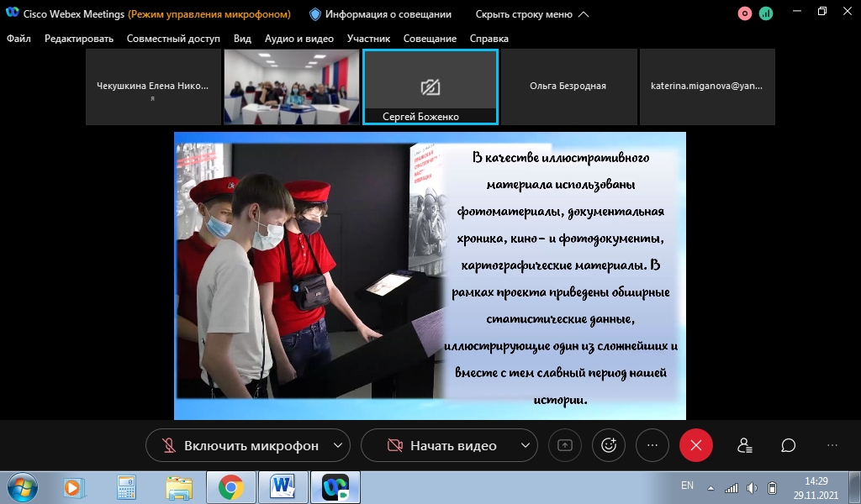
Task: Hide menu bar via Скрыть строку меню
Action: 532,14
